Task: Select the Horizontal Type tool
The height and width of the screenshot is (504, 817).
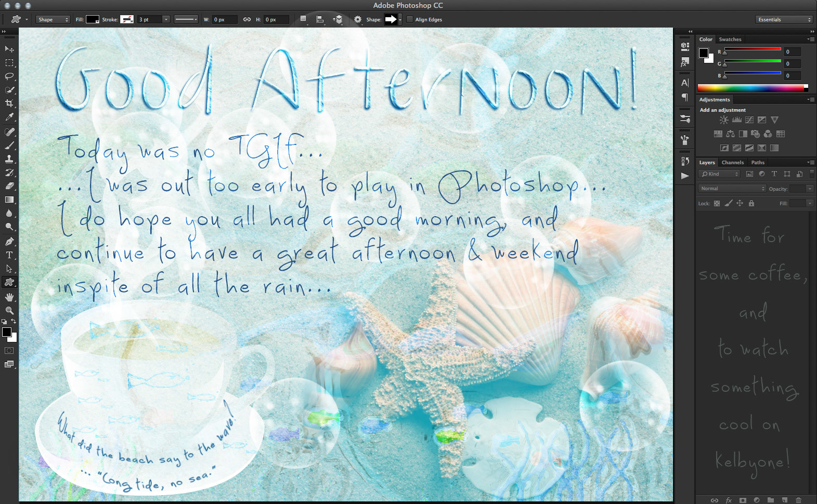Action: pos(9,255)
